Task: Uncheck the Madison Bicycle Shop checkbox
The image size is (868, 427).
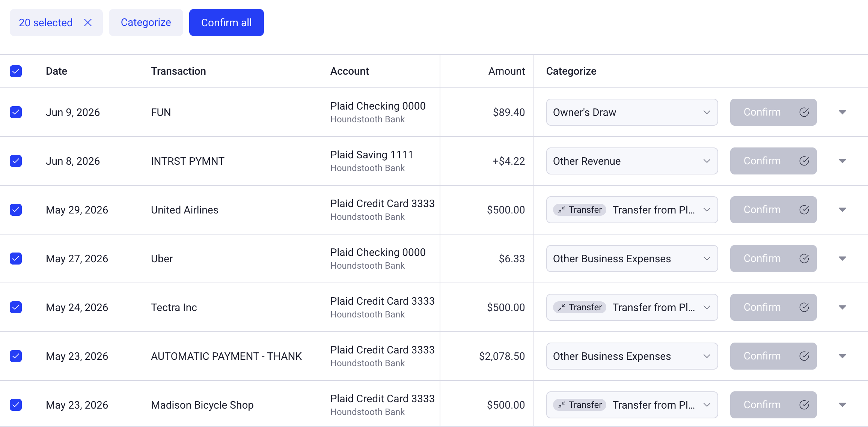Action: (x=16, y=405)
